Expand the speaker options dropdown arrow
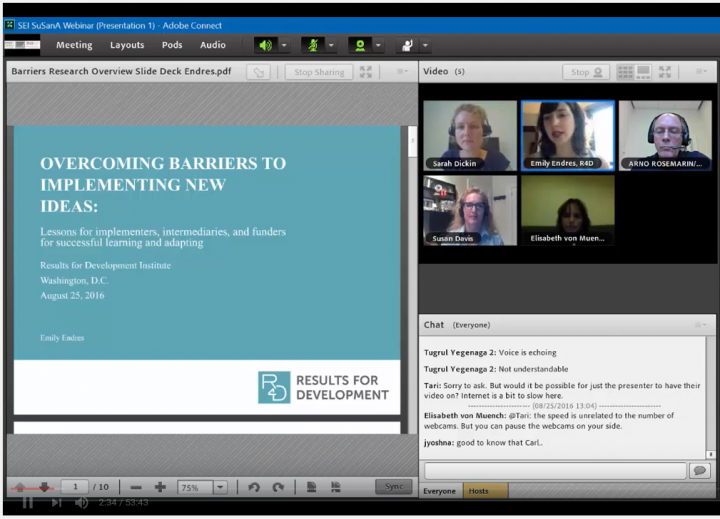This screenshot has height=519, width=720. coord(284,45)
